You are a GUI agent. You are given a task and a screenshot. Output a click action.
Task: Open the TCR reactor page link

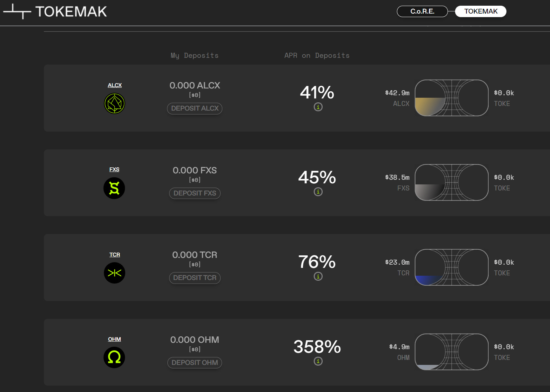click(115, 254)
